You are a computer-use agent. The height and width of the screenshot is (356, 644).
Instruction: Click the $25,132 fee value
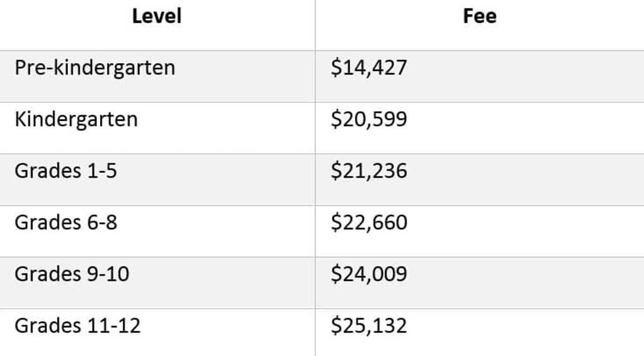[369, 326]
